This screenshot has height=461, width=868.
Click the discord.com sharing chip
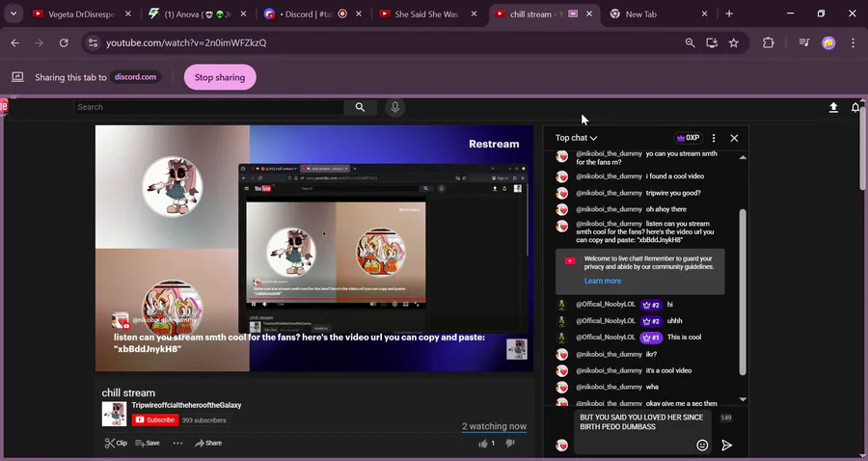click(x=135, y=77)
